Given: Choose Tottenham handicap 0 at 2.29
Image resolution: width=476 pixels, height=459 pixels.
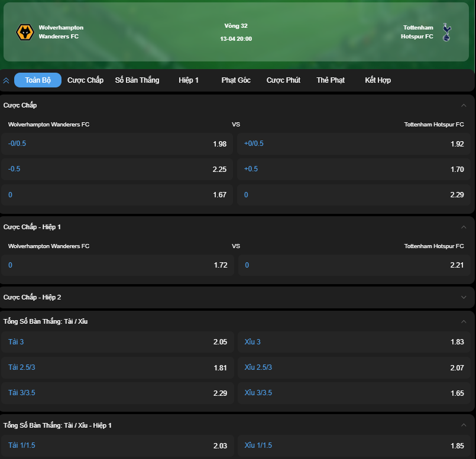Looking at the screenshot, I should coord(354,195).
